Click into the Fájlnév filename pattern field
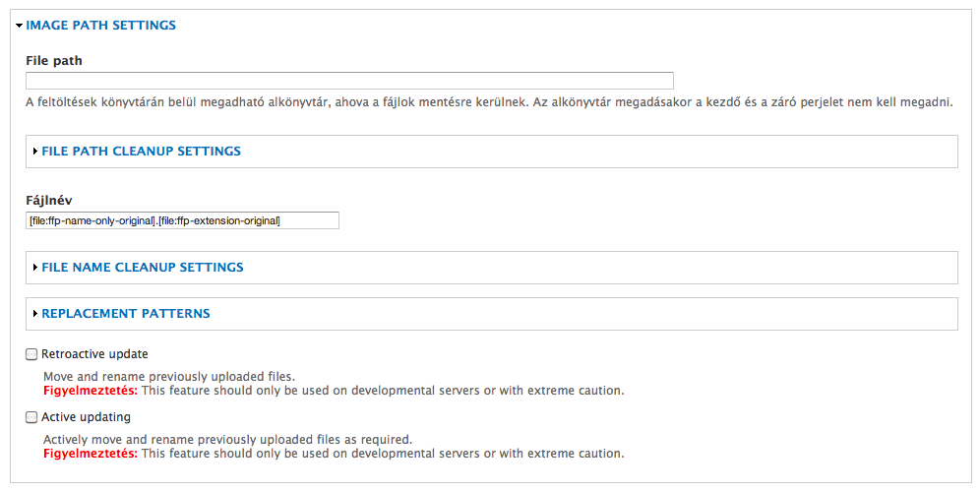 point(182,220)
